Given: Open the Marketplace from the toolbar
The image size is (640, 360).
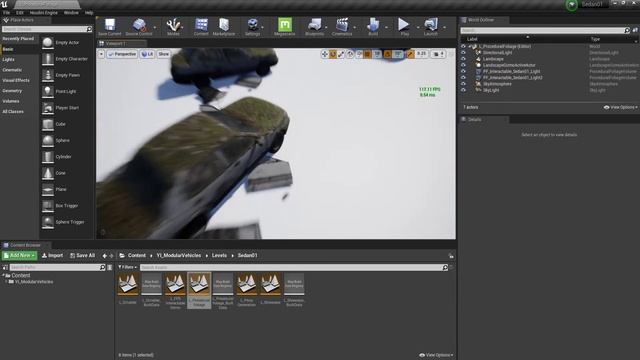Looking at the screenshot, I should coord(224,27).
